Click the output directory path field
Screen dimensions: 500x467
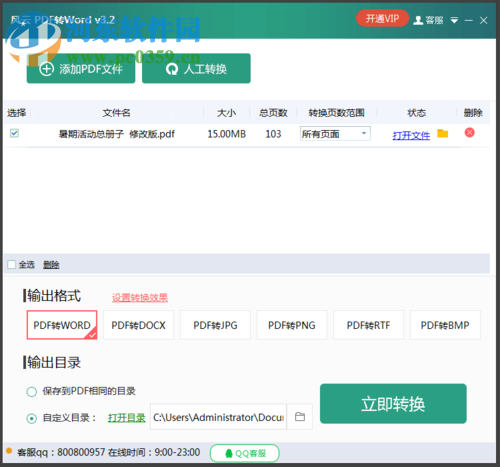point(218,417)
